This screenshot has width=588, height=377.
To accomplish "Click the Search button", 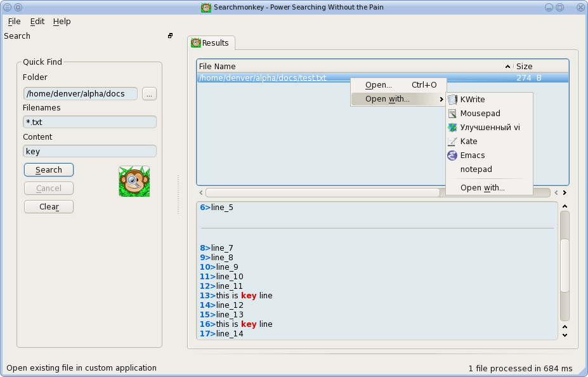I will pyautogui.click(x=49, y=170).
